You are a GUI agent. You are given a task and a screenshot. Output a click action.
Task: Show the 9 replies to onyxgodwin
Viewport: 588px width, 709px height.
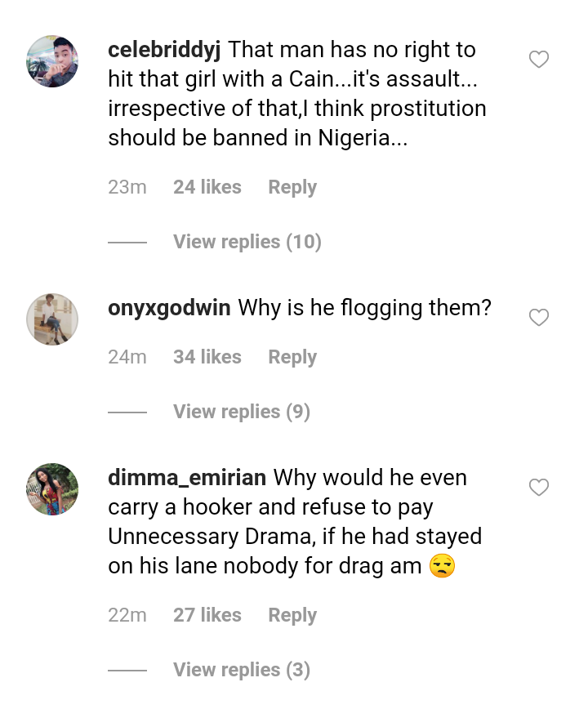click(241, 412)
